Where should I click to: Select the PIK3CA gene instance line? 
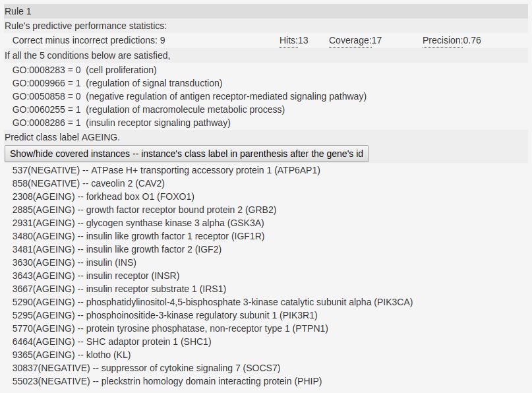tap(213, 302)
